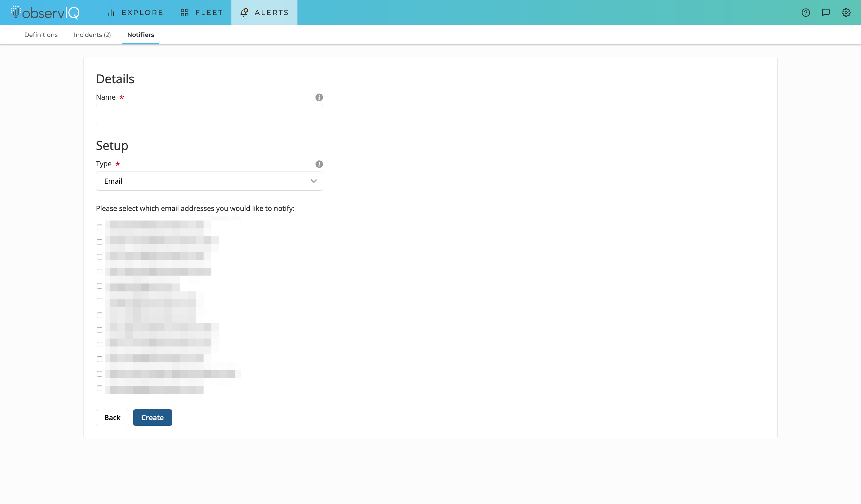Check the first email address checkbox
This screenshot has width=861, height=504.
coord(99,227)
